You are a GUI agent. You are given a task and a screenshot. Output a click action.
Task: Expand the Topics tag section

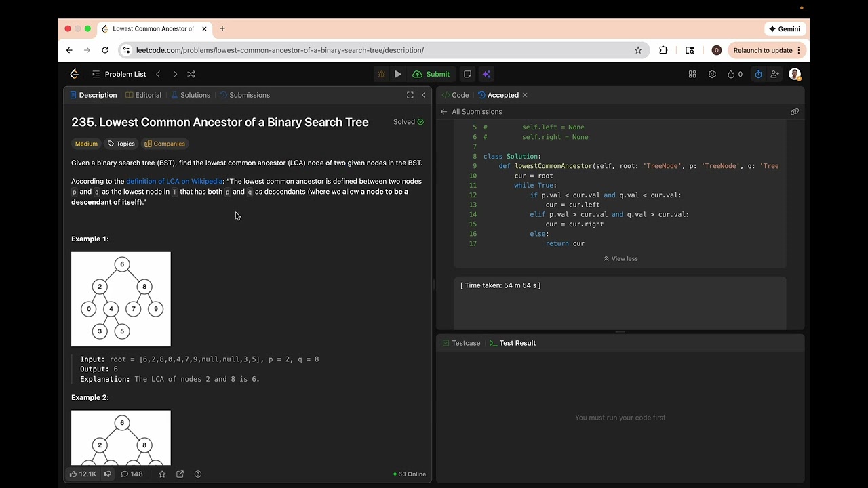coord(121,144)
